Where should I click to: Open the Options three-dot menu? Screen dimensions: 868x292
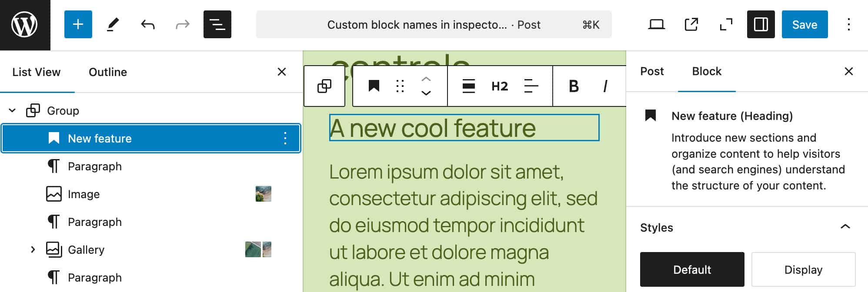tap(848, 24)
